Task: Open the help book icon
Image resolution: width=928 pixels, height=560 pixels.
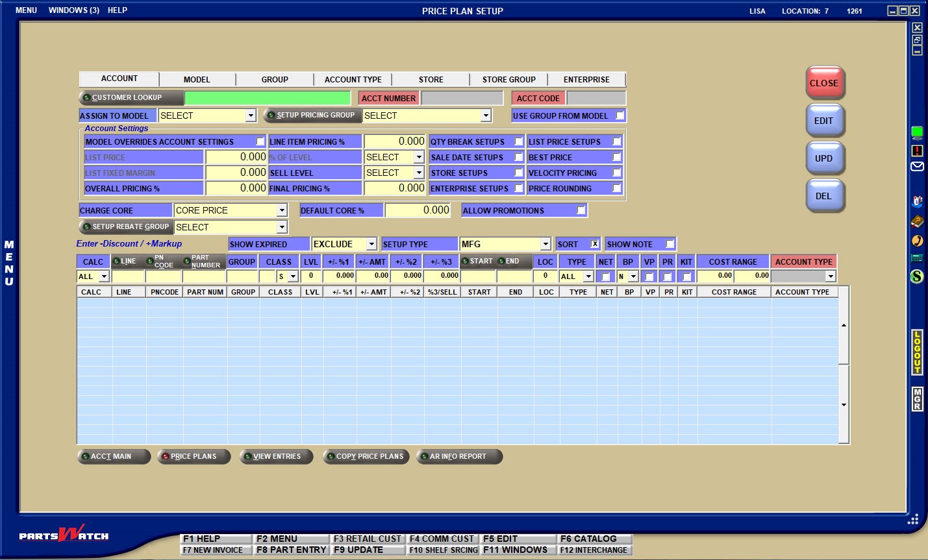Action: [917, 222]
